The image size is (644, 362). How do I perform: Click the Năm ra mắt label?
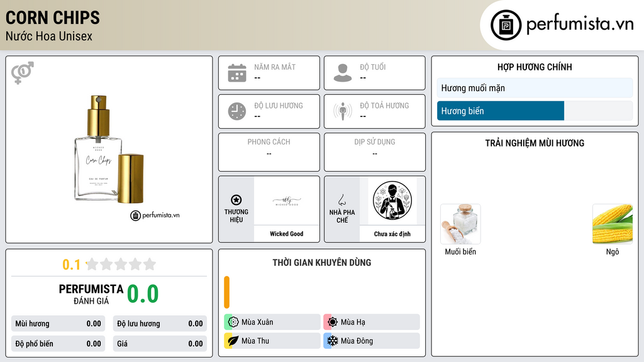click(x=275, y=67)
